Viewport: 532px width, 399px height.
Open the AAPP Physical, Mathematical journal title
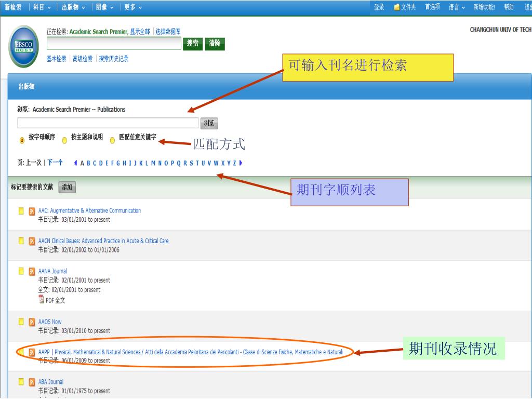point(190,352)
